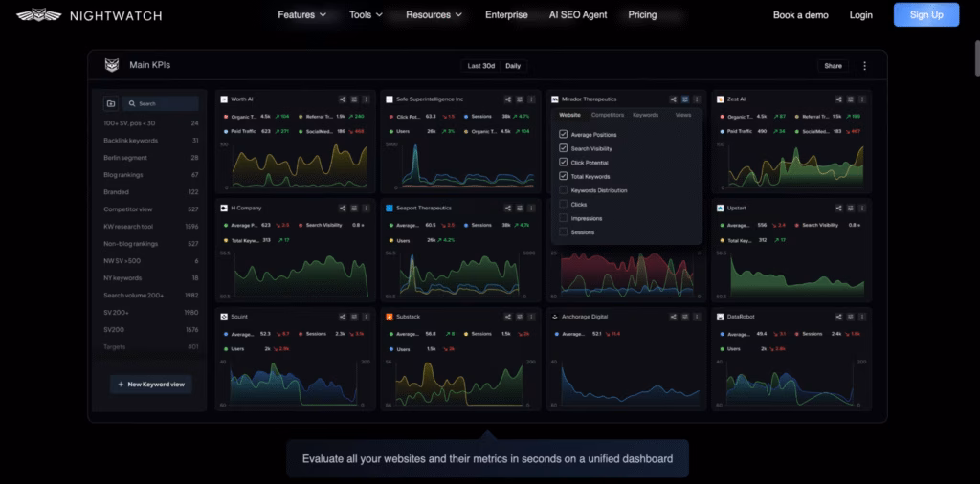
Task: Switch to the Competitors tab
Action: [608, 115]
